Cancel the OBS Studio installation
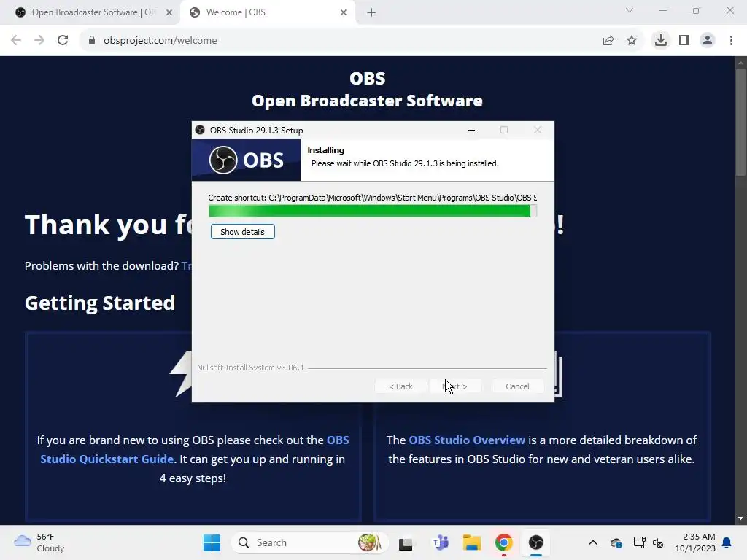 pyautogui.click(x=517, y=386)
